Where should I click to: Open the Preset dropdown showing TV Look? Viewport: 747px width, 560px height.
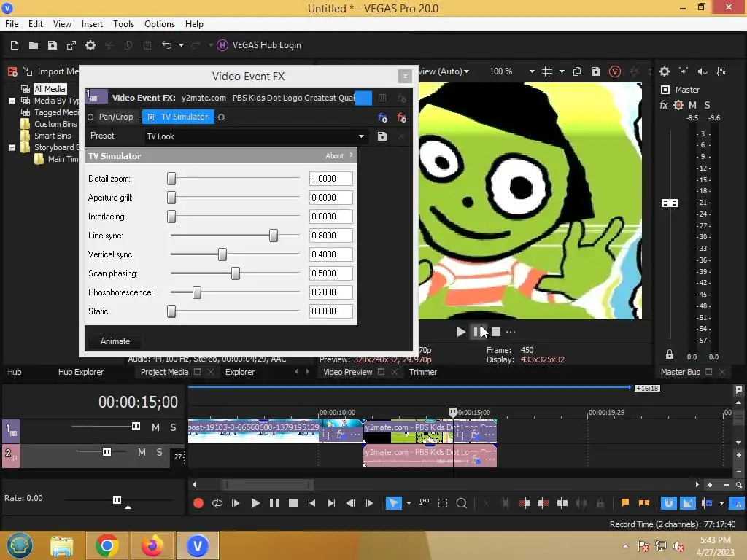(255, 136)
